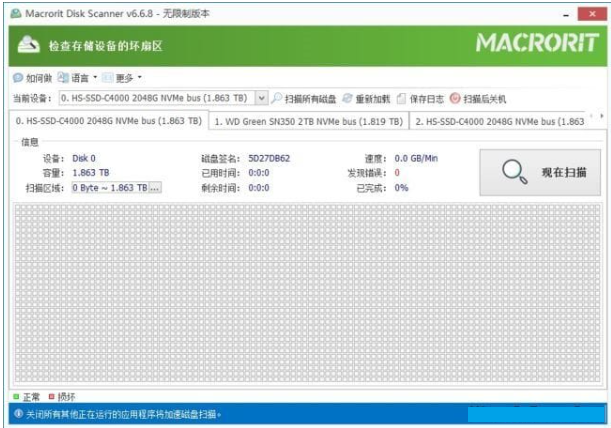Close the Macrorit Disk Scanner window
This screenshot has height=428, width=611.
pos(592,14)
